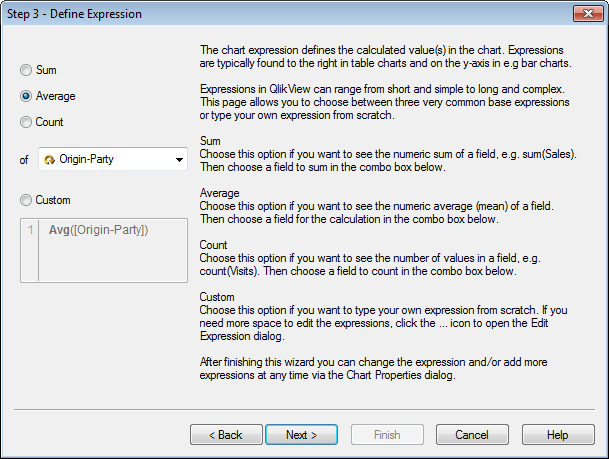
Task: Click the key icon beside Origin-Party
Action: tap(49, 160)
